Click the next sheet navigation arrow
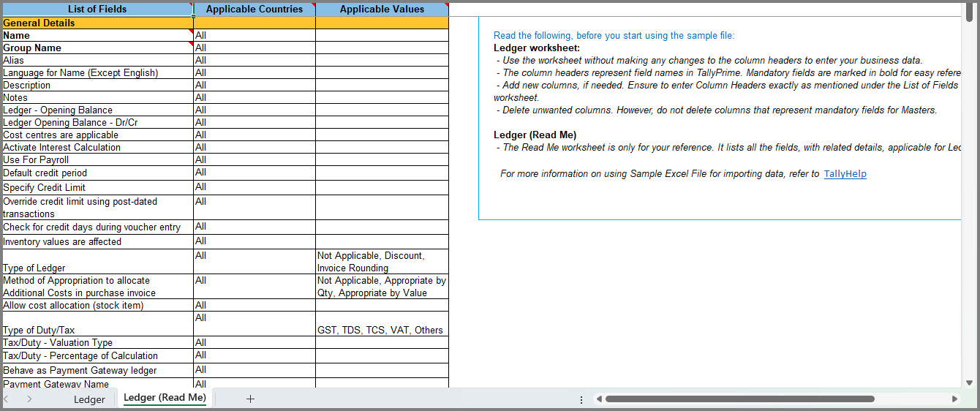This screenshot has width=980, height=411. [x=29, y=399]
